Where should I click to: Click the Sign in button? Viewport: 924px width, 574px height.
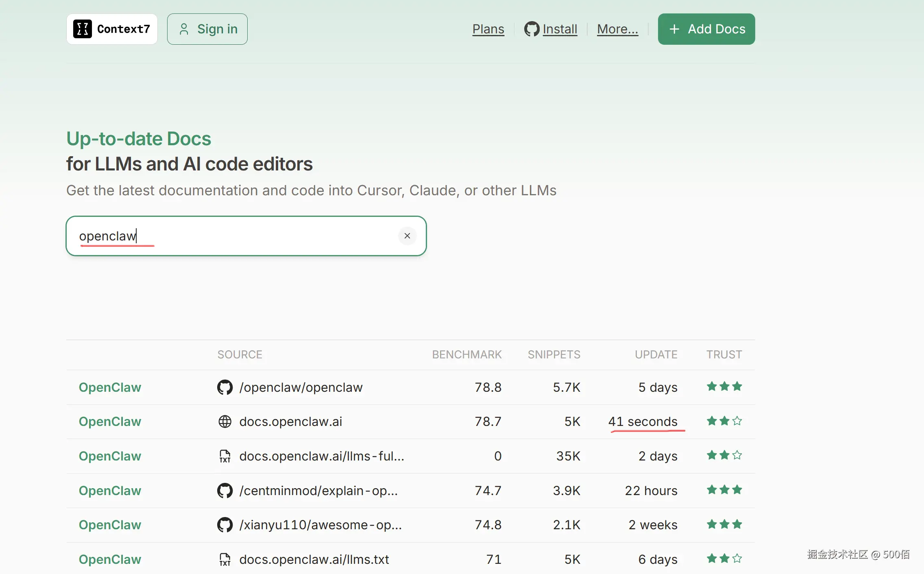(207, 29)
